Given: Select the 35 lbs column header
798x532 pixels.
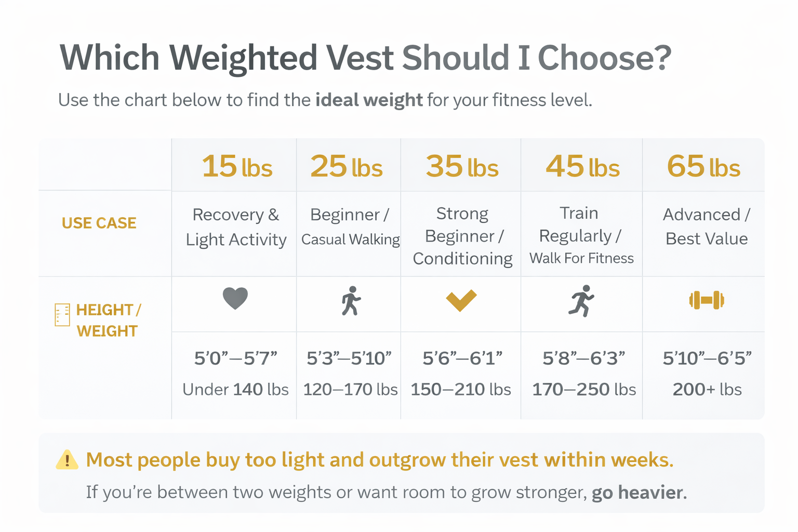Looking at the screenshot, I should [462, 167].
